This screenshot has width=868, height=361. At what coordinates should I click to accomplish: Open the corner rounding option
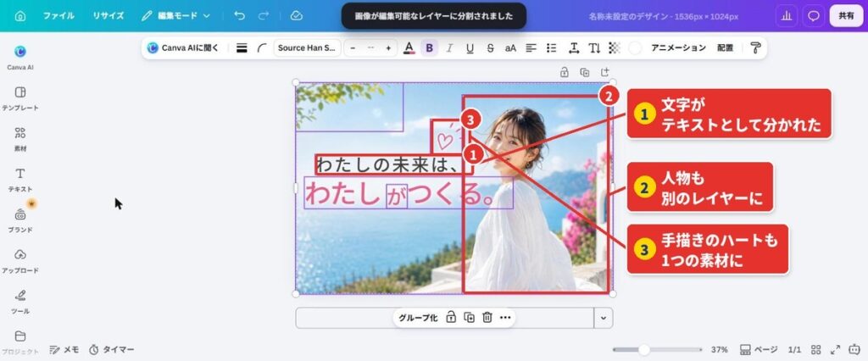coord(262,48)
